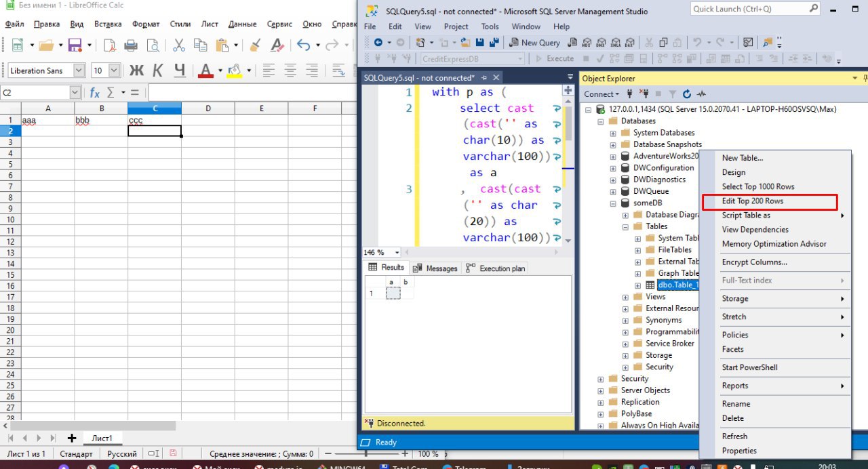Click New Query in SSMS toolbar
Image resolution: width=868 pixels, height=469 pixels.
coord(534,42)
